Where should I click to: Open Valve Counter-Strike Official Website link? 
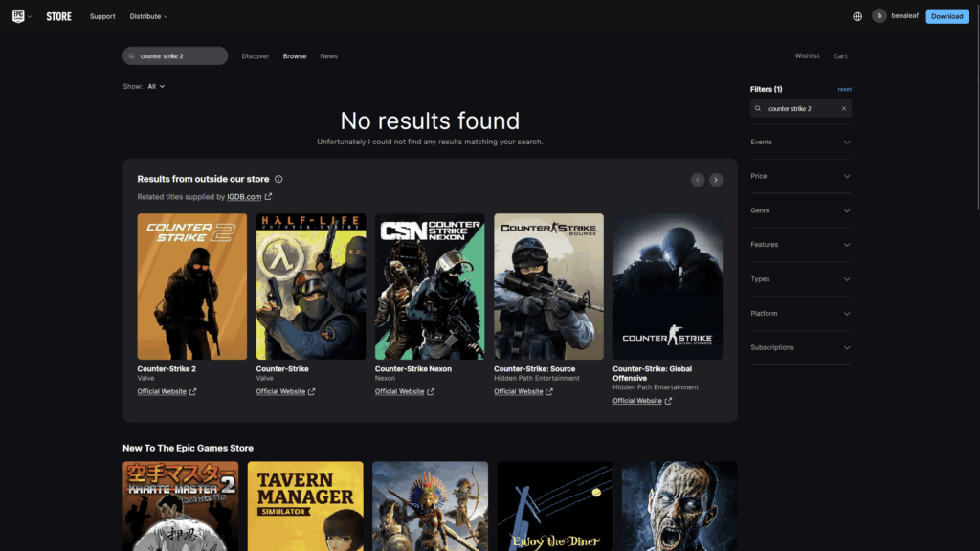[x=280, y=391]
